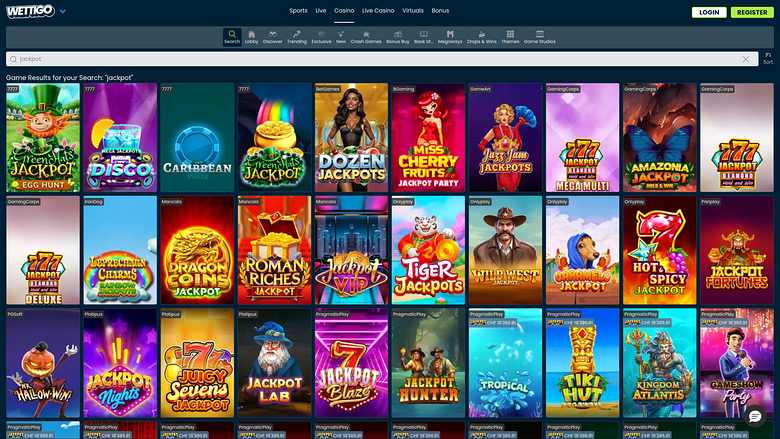Open Miss Cherry Fruits Jackpot Party
This screenshot has width=780, height=439.
[x=428, y=138]
